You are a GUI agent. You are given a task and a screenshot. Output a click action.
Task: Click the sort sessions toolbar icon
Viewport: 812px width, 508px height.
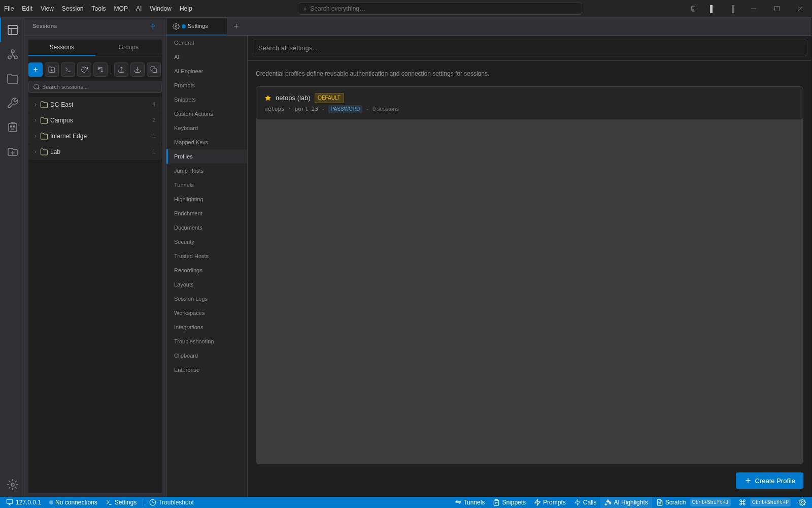coord(100,70)
